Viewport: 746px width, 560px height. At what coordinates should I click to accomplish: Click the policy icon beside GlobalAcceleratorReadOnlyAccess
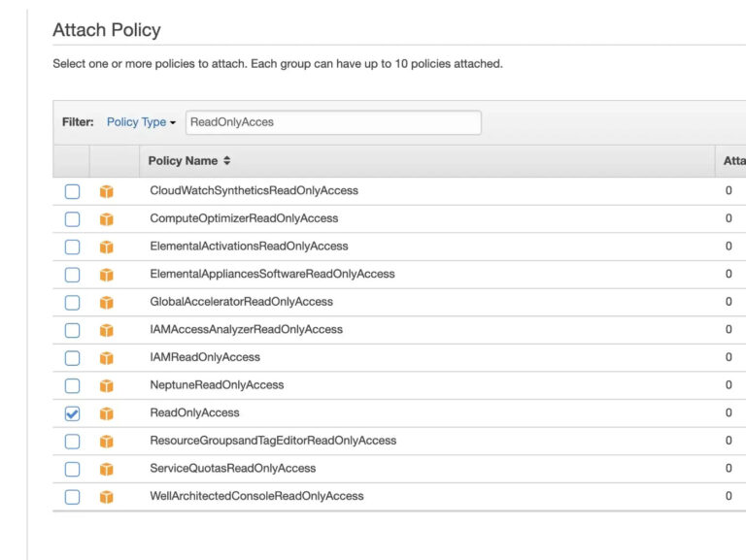point(107,302)
